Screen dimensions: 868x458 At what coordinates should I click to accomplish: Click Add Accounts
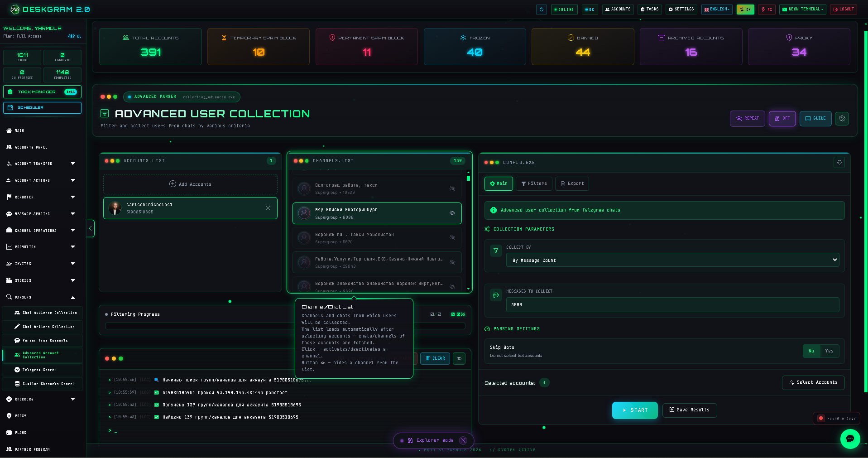[x=190, y=184]
